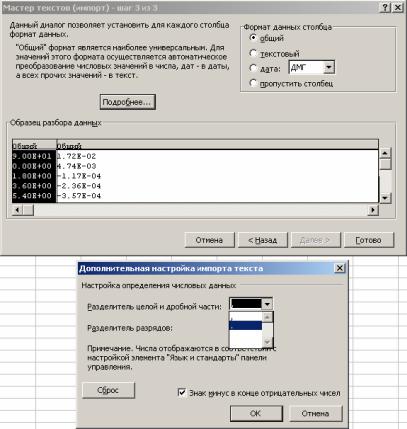Close the 'Дополнительная настройка импорта текста' dialog

[340, 268]
